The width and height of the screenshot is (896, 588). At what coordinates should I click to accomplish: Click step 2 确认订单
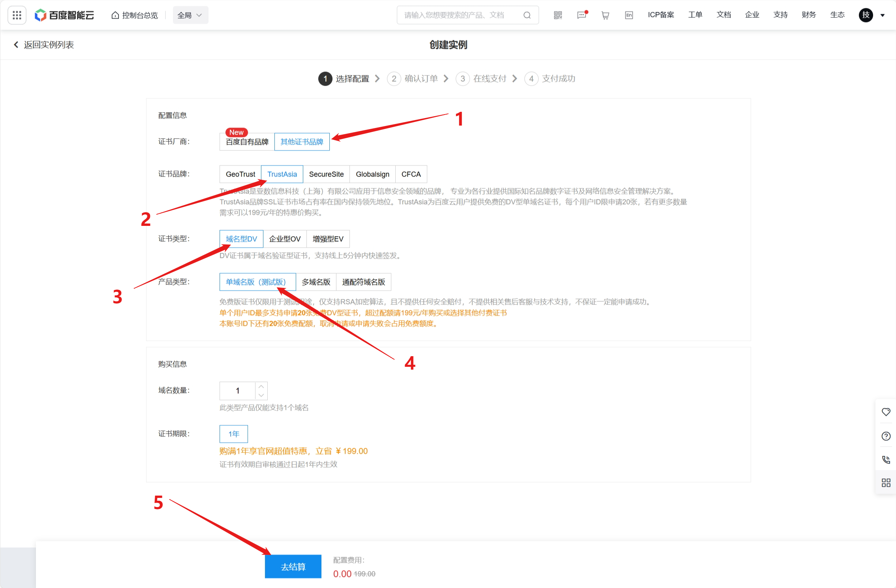click(412, 79)
